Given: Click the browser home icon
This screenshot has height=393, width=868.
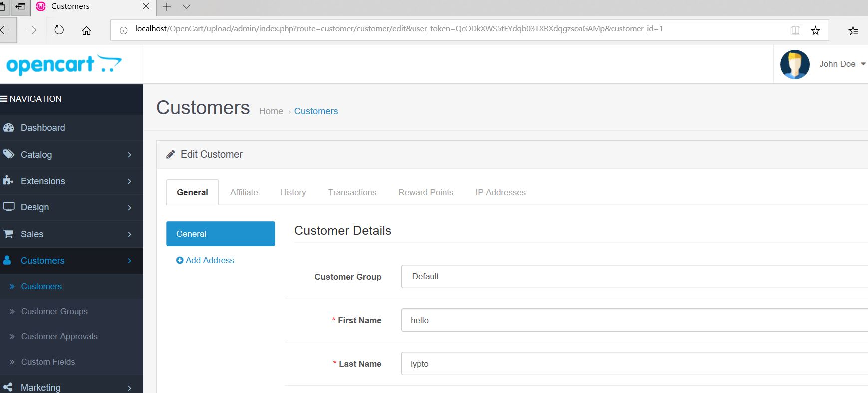Looking at the screenshot, I should pos(86,30).
